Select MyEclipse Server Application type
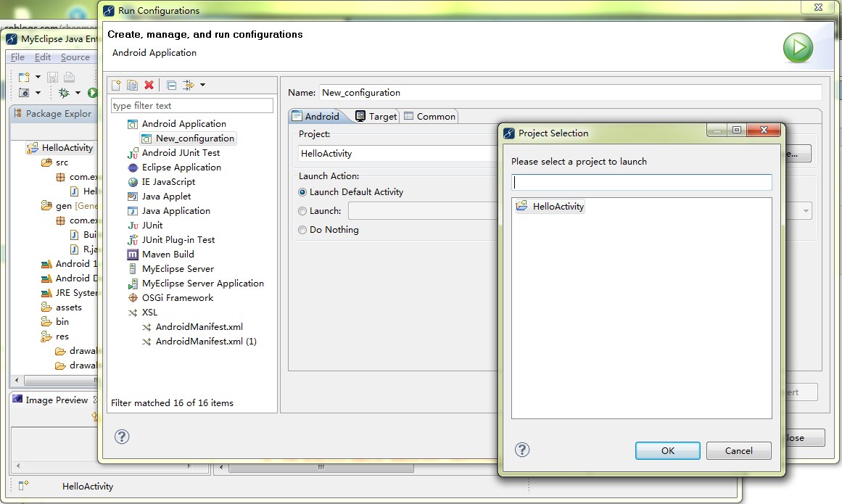Image resolution: width=842 pixels, height=504 pixels. click(202, 283)
